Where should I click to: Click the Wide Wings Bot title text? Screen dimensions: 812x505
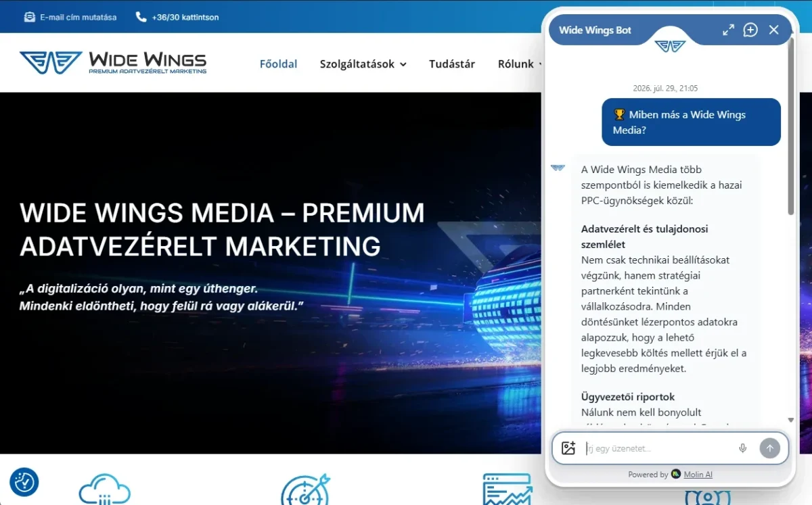595,30
